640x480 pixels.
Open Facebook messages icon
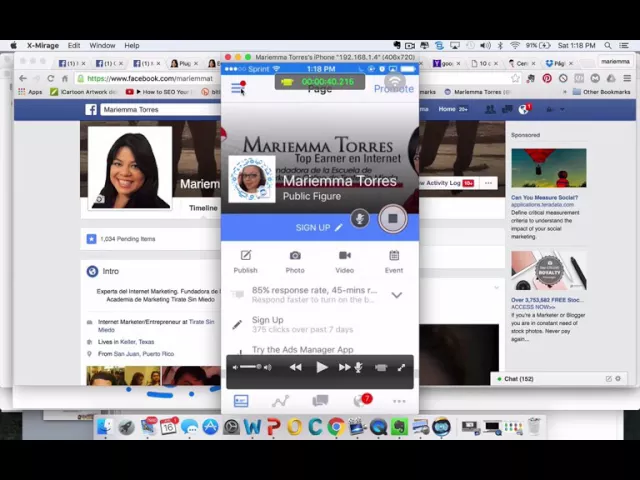pos(507,109)
